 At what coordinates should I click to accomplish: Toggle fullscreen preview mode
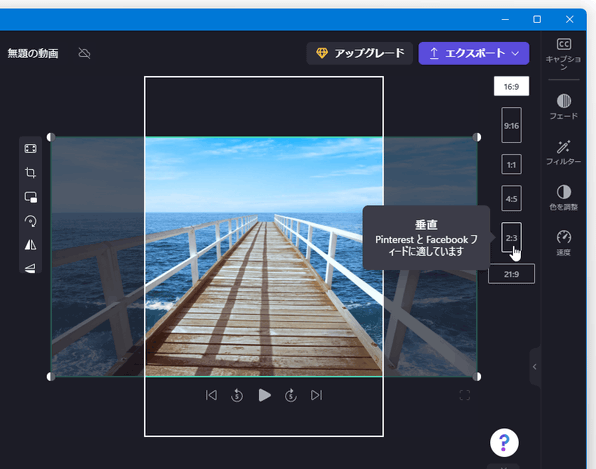[x=464, y=395]
